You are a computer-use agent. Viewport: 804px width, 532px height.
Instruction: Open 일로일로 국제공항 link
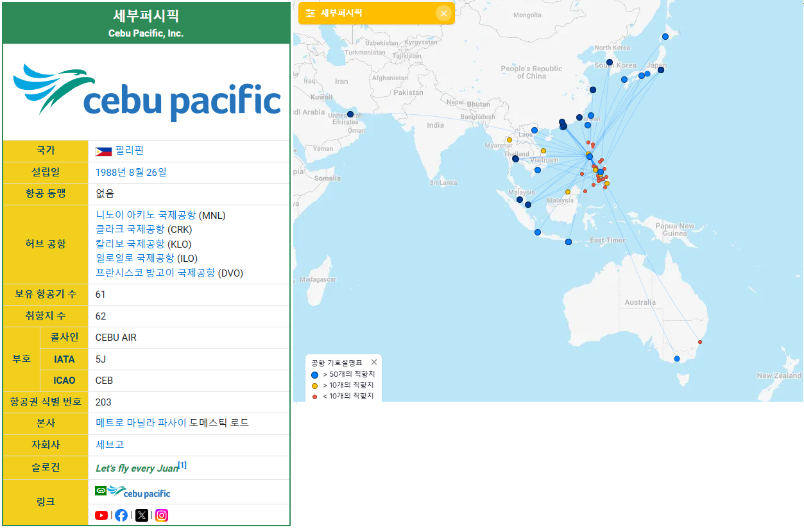135,258
